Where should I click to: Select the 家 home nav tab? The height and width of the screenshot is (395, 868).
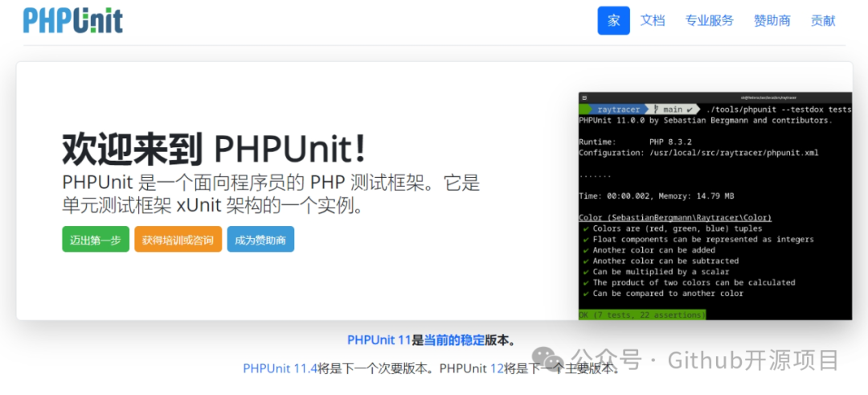pos(613,20)
